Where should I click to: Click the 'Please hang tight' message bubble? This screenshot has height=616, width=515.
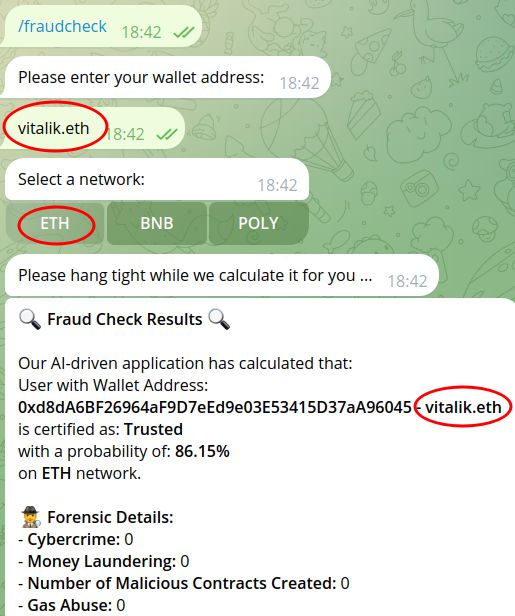(222, 275)
